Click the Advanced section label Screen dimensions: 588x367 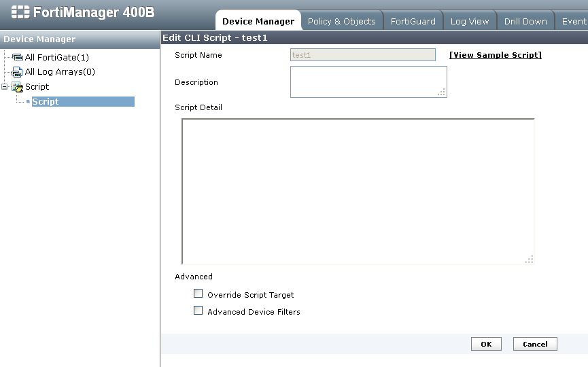point(194,277)
